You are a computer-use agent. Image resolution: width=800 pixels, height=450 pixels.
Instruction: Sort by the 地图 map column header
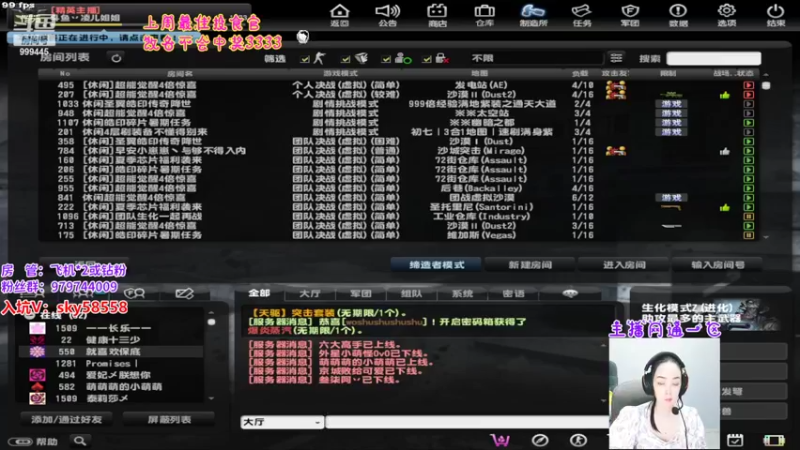tap(480, 73)
